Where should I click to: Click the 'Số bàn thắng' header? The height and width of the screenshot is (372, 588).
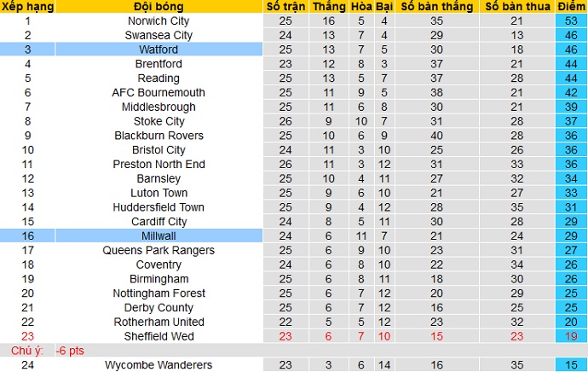click(436, 7)
